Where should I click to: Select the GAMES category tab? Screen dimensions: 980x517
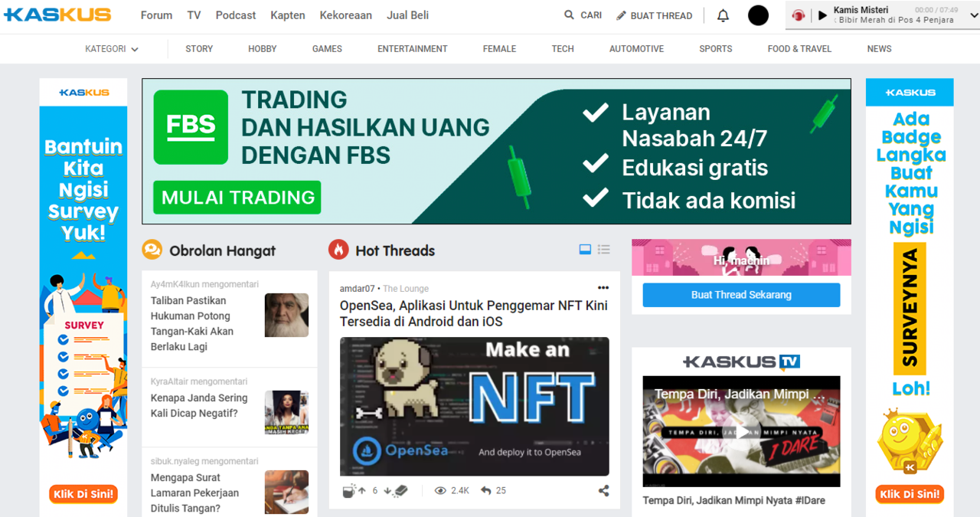point(327,48)
